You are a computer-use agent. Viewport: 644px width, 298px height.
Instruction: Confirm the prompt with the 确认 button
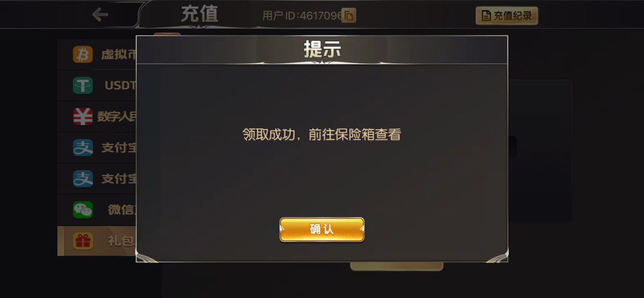322,229
